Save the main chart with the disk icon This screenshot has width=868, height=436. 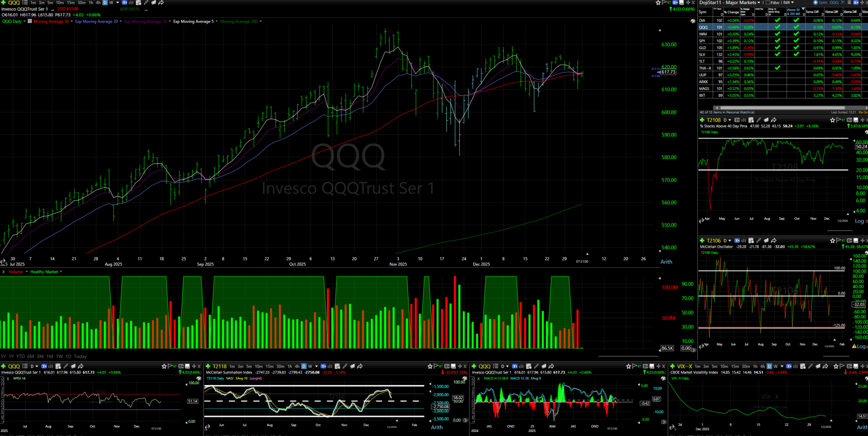tap(681, 3)
